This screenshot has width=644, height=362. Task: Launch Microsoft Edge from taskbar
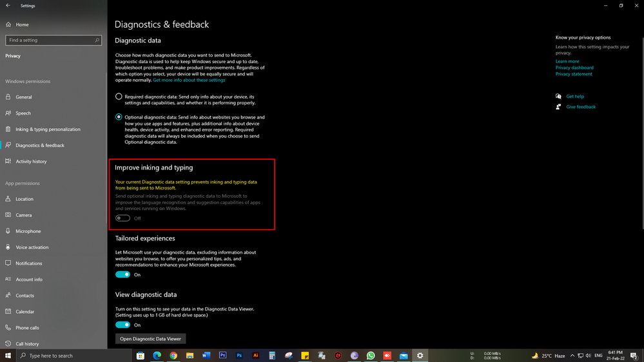tap(157, 356)
